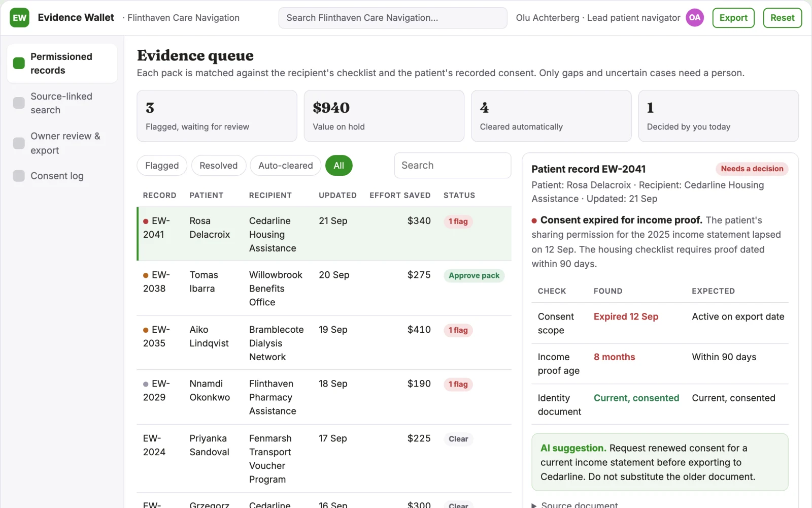Click Approve pack for EW-2038

(474, 276)
